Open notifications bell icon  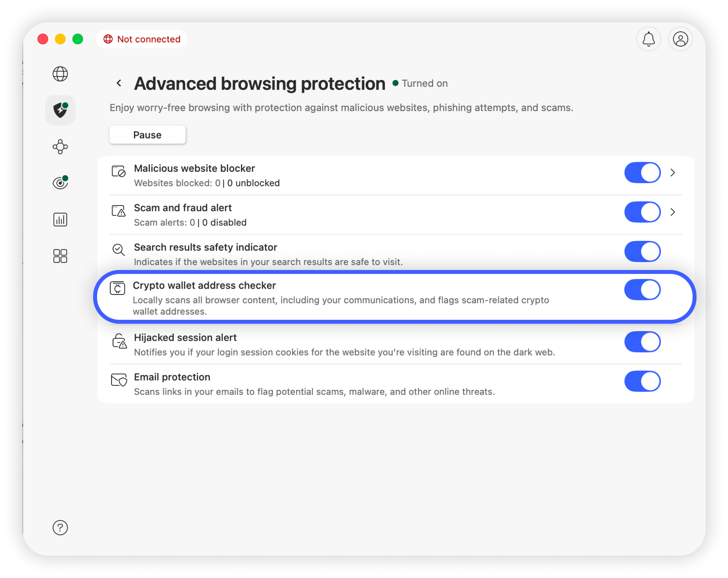pyautogui.click(x=648, y=39)
